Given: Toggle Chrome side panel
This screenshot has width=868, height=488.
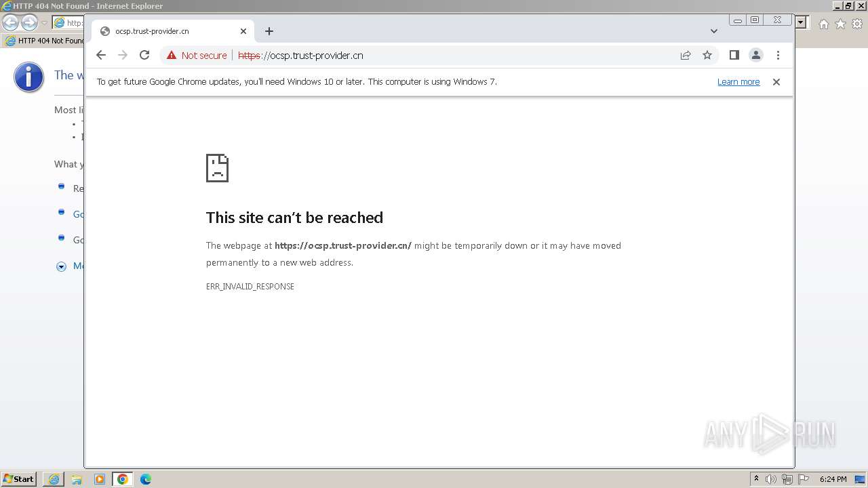Looking at the screenshot, I should click(734, 56).
